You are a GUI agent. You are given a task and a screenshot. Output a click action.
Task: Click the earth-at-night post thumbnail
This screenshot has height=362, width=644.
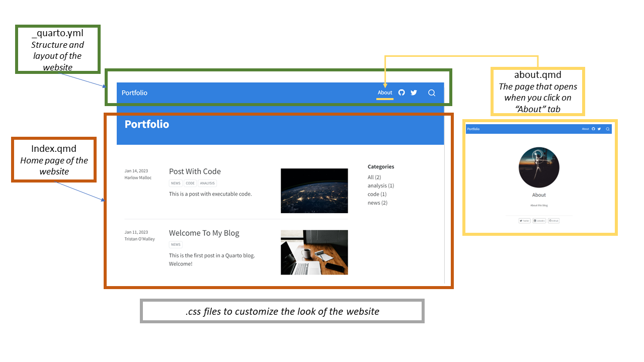(314, 191)
